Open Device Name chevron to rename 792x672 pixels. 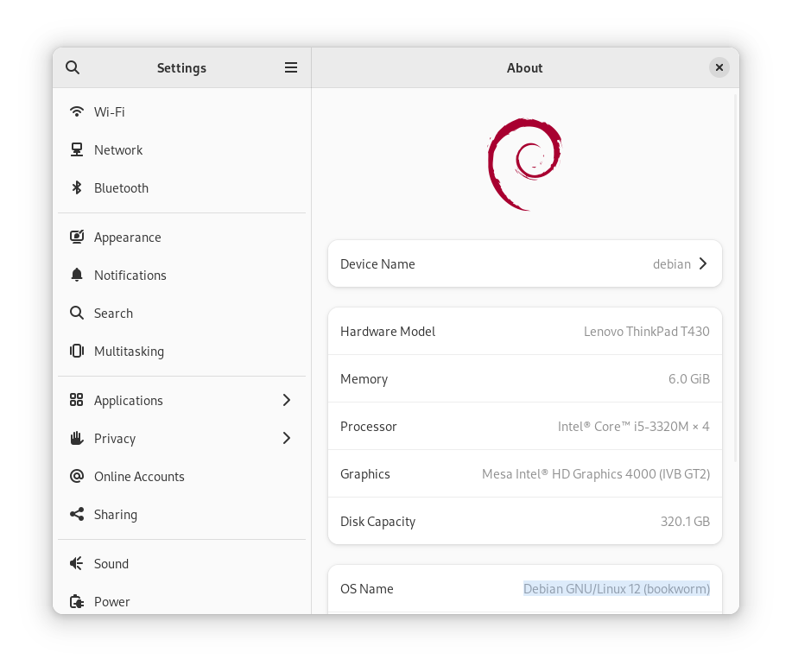coord(703,263)
